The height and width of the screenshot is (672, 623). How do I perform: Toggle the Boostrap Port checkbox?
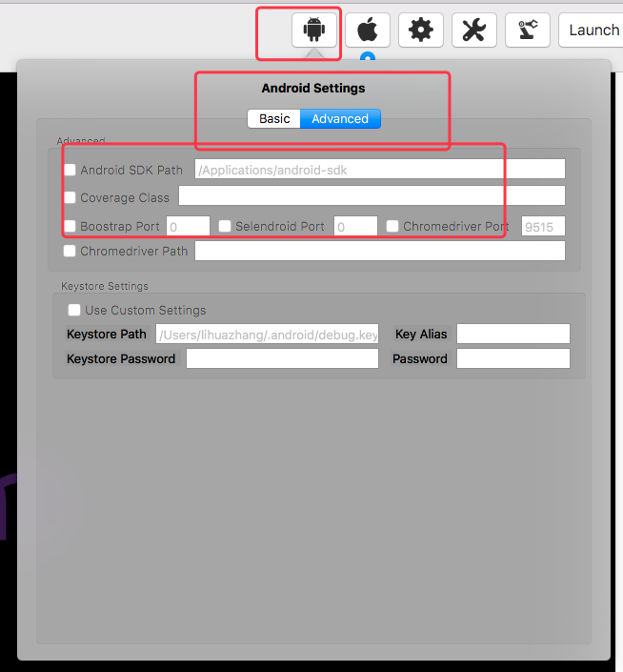coord(70,226)
